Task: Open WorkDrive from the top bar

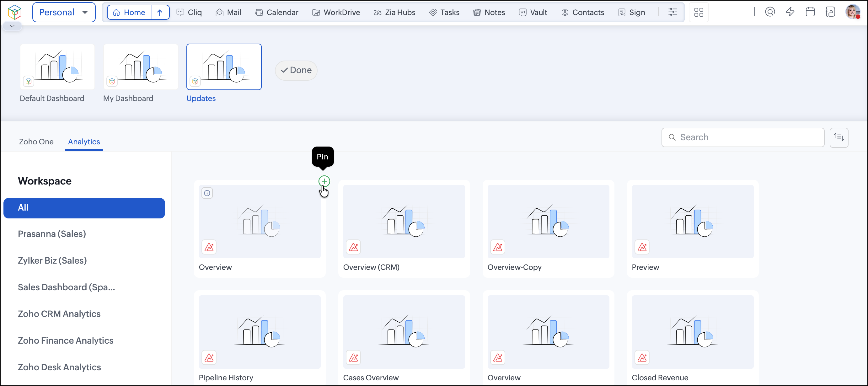Action: click(x=336, y=13)
